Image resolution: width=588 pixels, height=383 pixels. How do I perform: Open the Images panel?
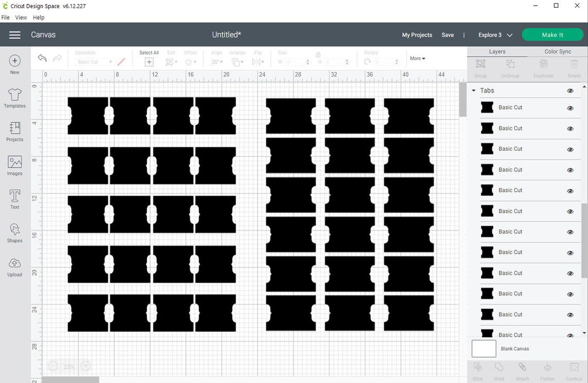14,165
